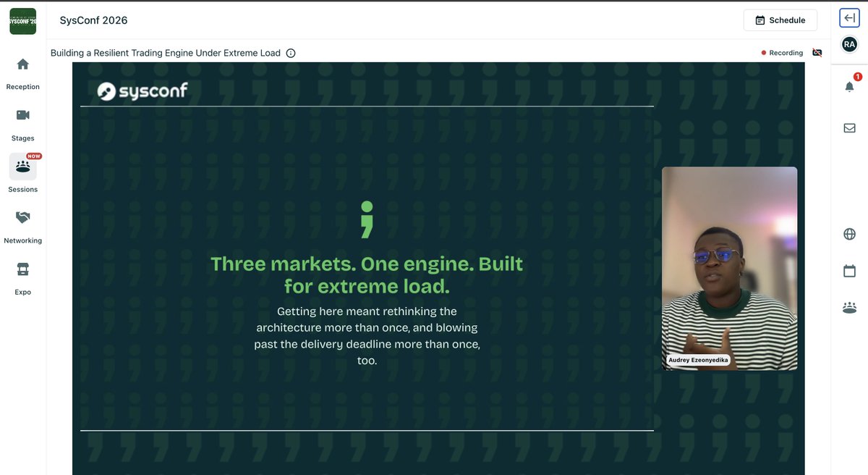Click the sysconf logo on the slide
Viewport: 868px width, 475px height.
pyautogui.click(x=142, y=91)
